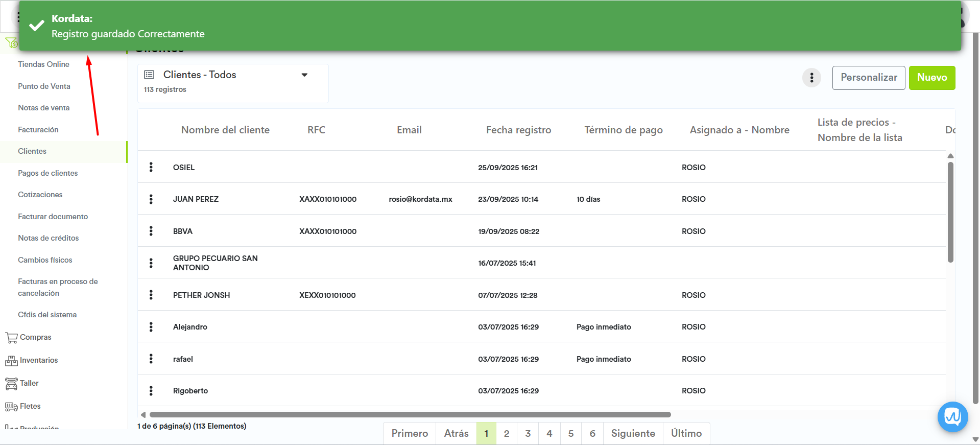Click the Nuevo button
This screenshot has width=980, height=445.
[x=931, y=78]
